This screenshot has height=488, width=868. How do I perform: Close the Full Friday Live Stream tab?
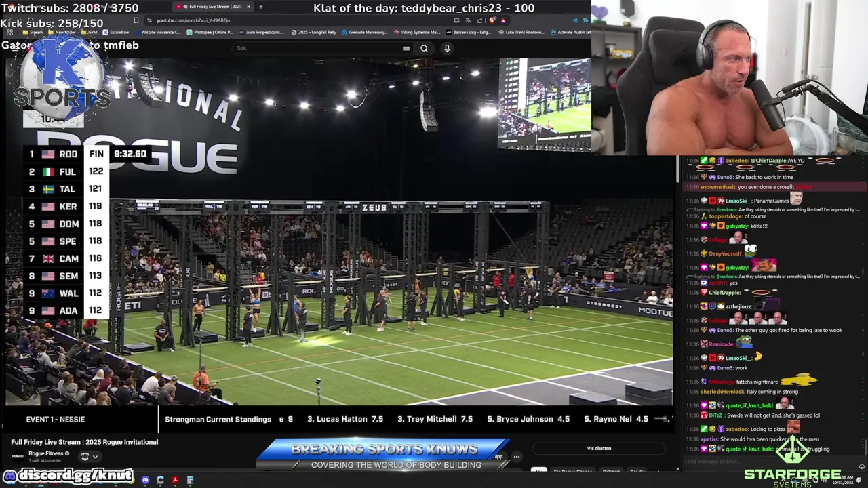248,7
